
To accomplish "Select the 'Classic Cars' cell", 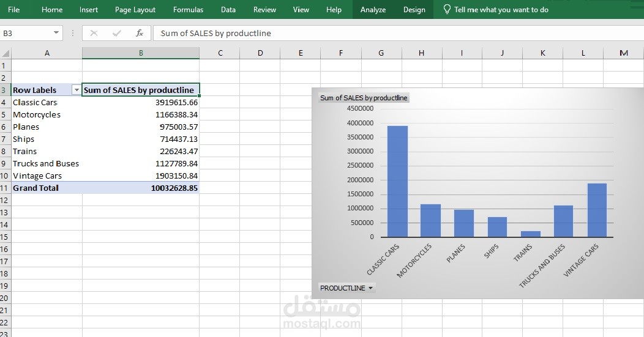I will [47, 102].
